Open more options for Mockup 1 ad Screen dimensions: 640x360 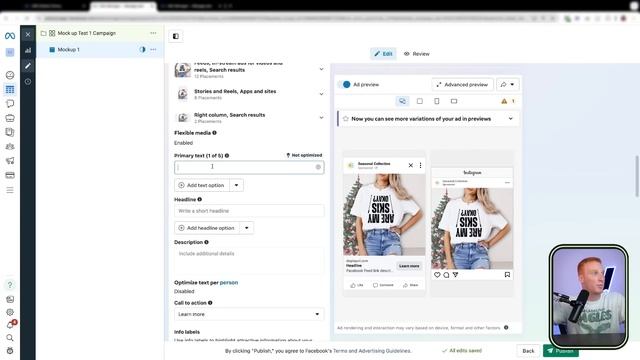pyautogui.click(x=153, y=49)
